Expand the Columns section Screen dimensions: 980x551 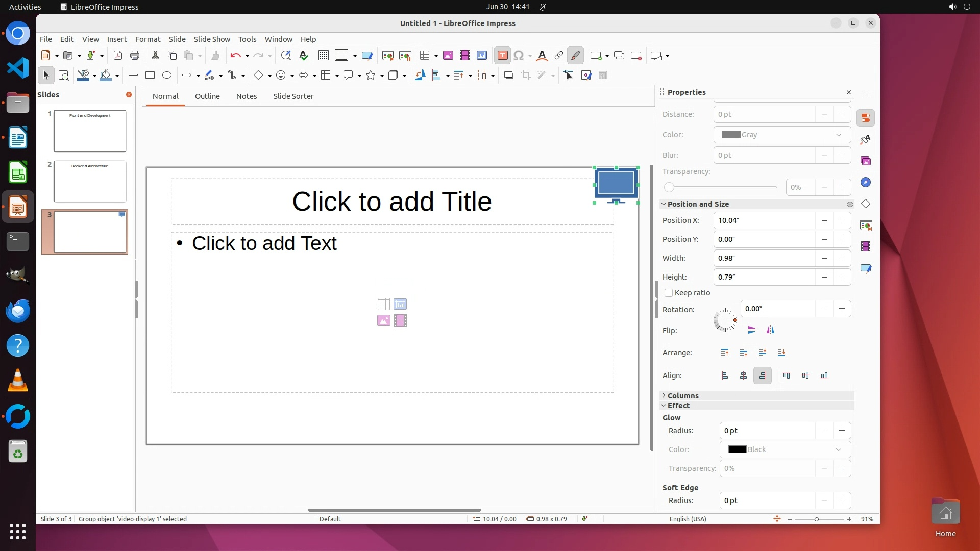pos(682,396)
